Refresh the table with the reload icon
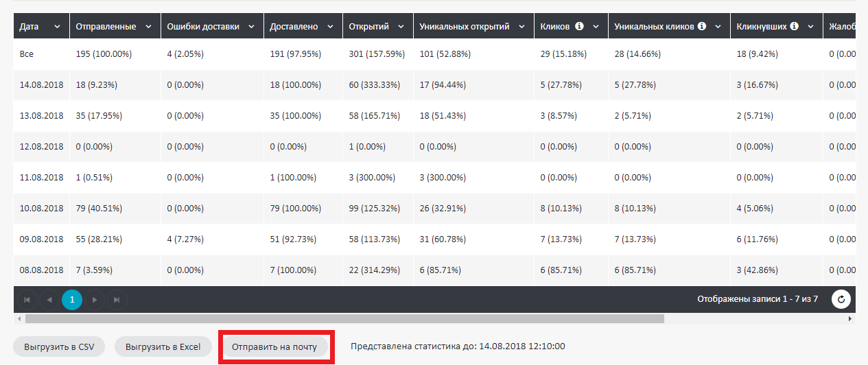Image resolution: width=868 pixels, height=365 pixels. coord(841,299)
